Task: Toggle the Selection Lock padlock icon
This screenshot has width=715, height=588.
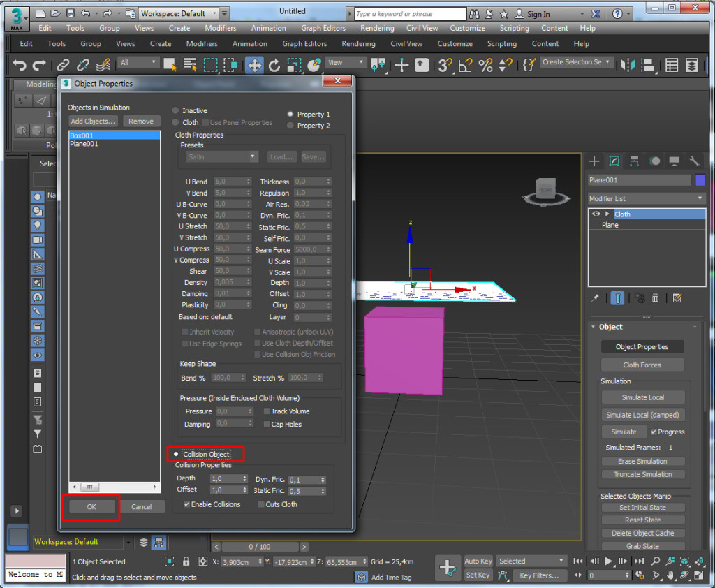Action: 186,561
